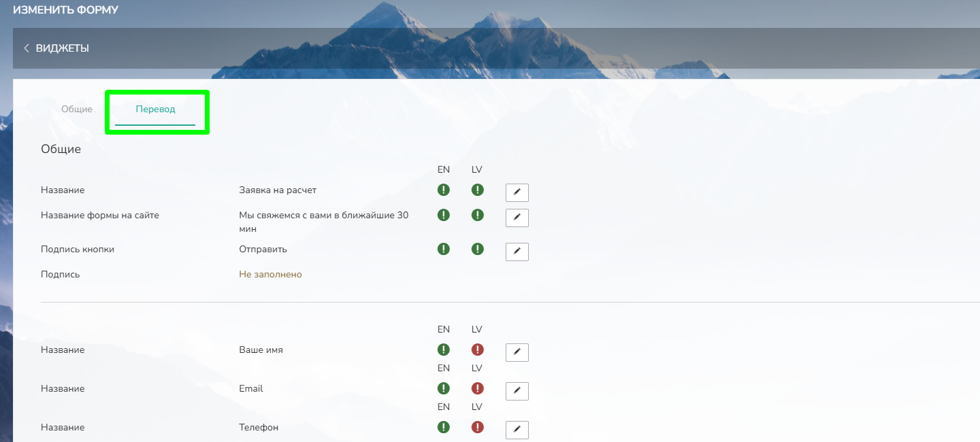Image resolution: width=980 pixels, height=442 pixels.
Task: Edit the "Телефон" field translation
Action: pos(517,430)
